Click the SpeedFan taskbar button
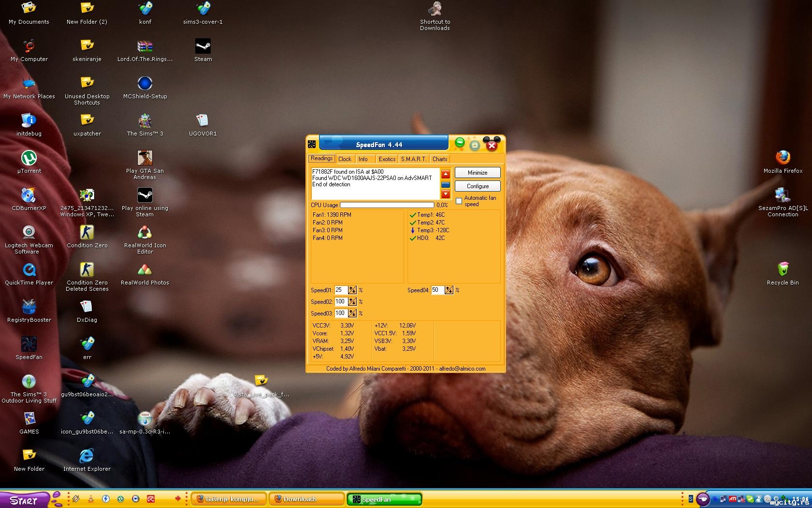 pos(384,499)
